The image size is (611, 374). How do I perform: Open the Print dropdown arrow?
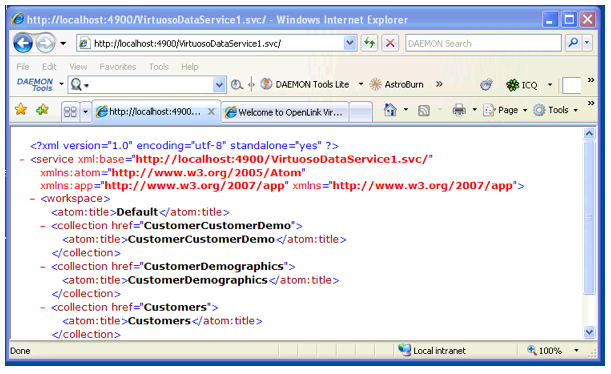point(474,110)
